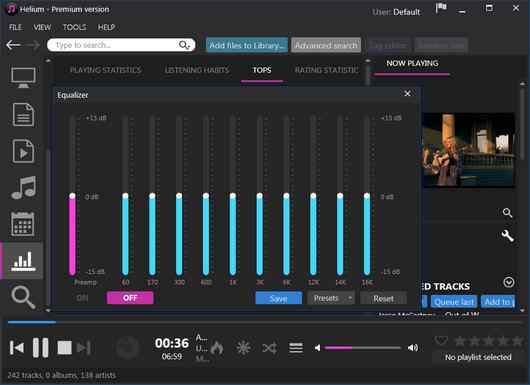Expand the circled down arrow beside Tracks
Image resolution: width=530 pixels, height=385 pixels.
509,282
